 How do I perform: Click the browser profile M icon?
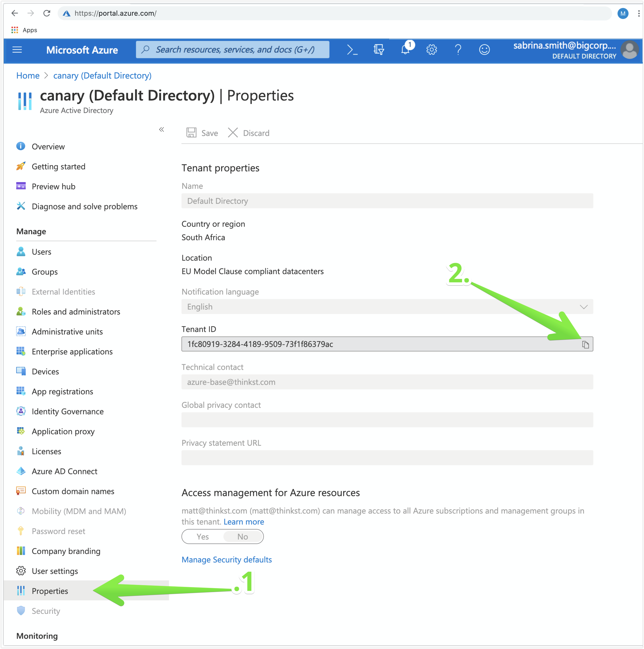point(623,13)
